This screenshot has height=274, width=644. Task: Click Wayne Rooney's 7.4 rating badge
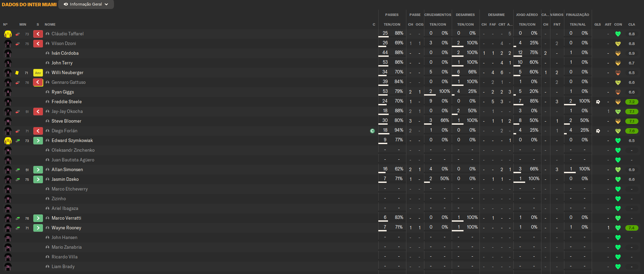[x=632, y=228]
